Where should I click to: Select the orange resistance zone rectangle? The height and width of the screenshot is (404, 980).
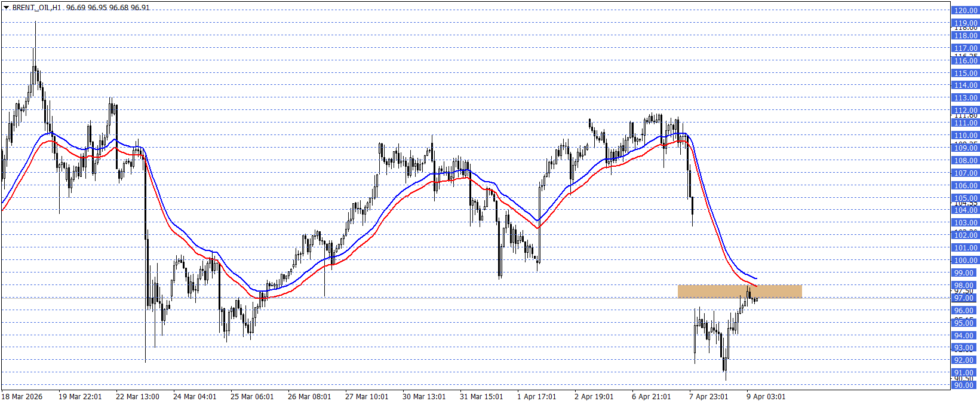(x=739, y=292)
